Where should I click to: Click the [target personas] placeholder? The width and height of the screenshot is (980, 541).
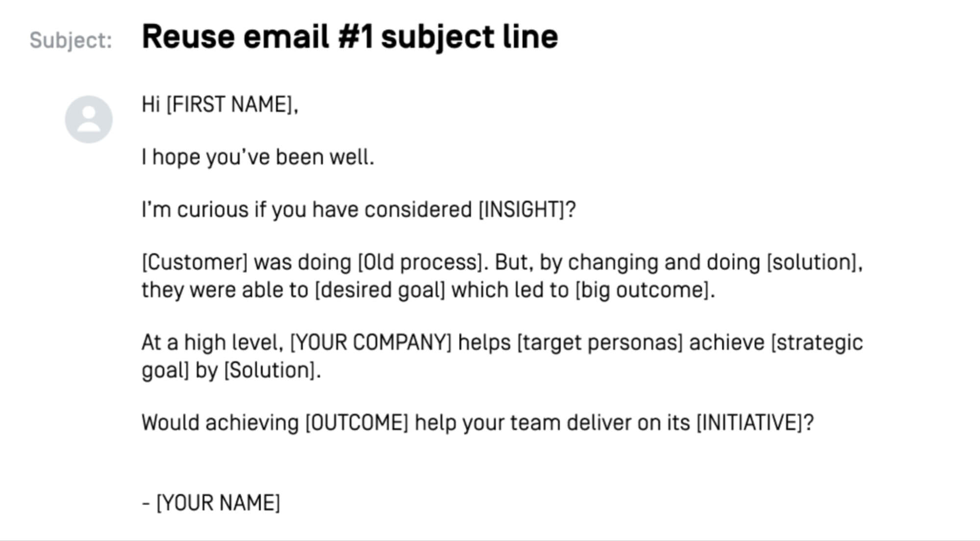click(x=600, y=342)
